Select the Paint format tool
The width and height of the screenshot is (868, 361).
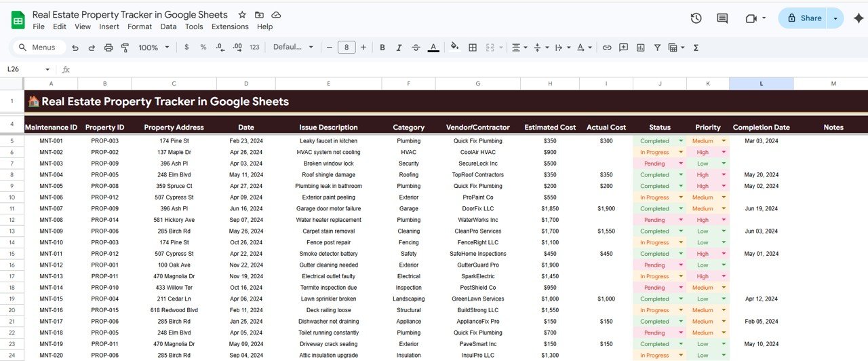tap(125, 47)
